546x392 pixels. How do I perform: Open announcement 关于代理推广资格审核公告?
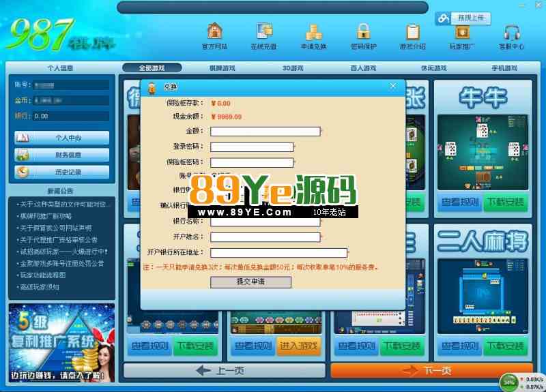coord(59,240)
